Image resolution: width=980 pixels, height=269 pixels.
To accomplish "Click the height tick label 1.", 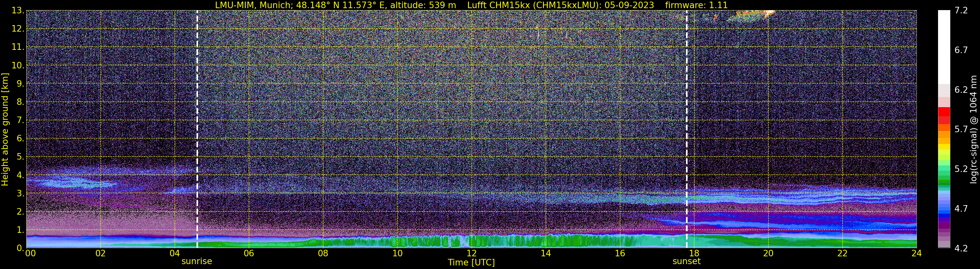I will tap(20, 230).
